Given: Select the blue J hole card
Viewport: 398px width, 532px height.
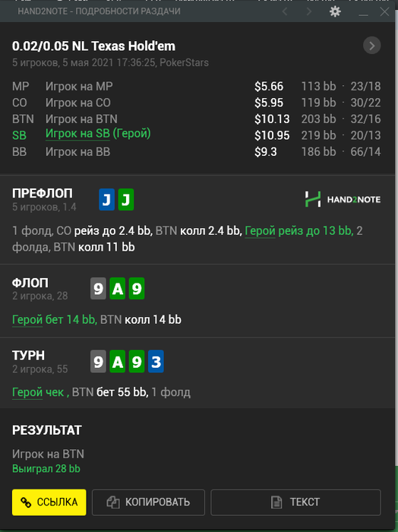Looking at the screenshot, I should click(x=106, y=199).
